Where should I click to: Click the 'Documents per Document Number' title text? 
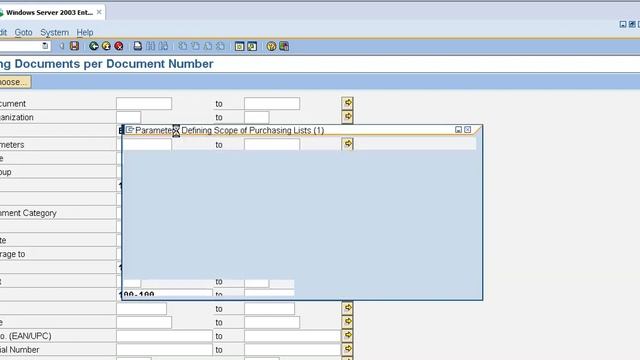pyautogui.click(x=114, y=64)
